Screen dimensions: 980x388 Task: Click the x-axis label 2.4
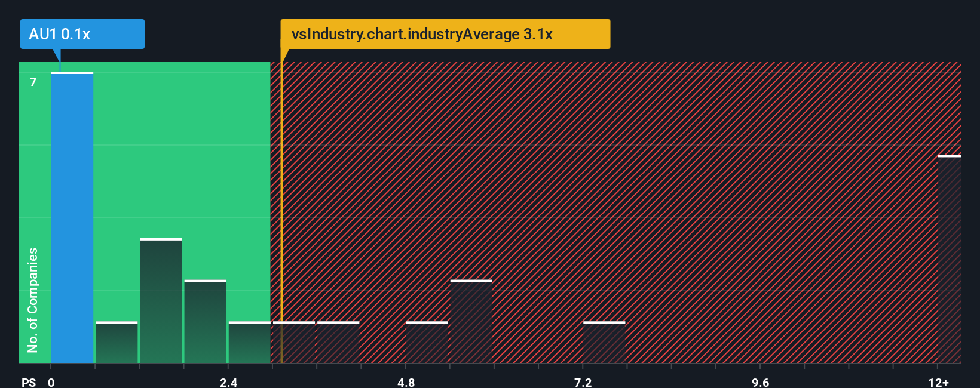pyautogui.click(x=228, y=382)
